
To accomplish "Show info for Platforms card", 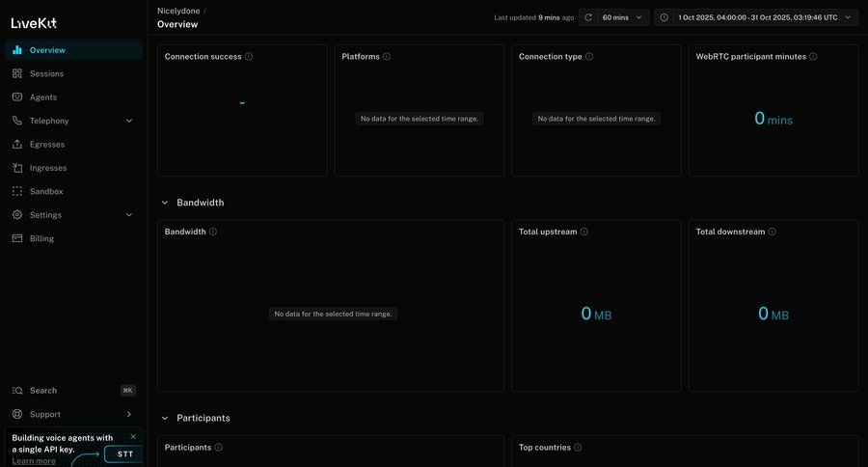I will pyautogui.click(x=387, y=57).
